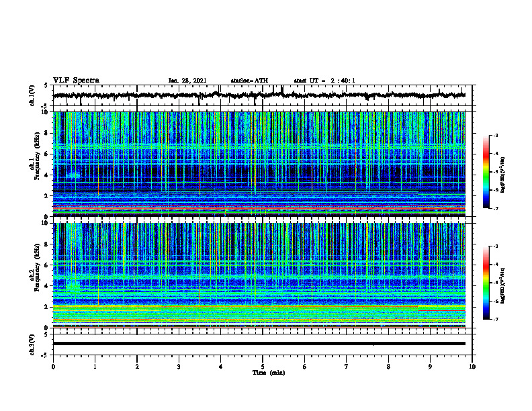Click time axis tick label 1

click(x=95, y=367)
